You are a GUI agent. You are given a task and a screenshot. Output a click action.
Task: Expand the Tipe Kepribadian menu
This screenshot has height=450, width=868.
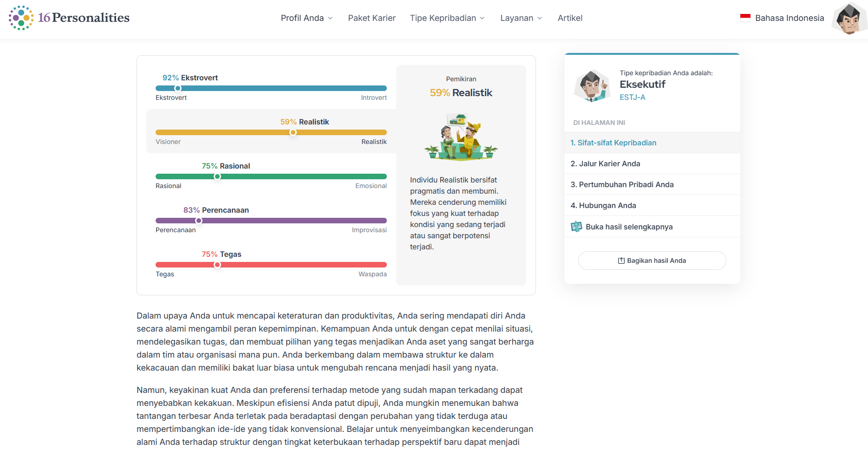[447, 18]
